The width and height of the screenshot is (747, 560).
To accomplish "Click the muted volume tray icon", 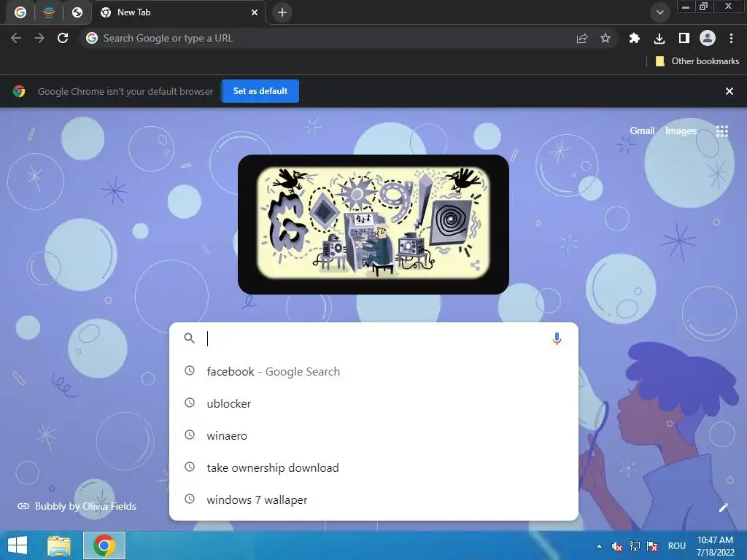I will click(616, 546).
